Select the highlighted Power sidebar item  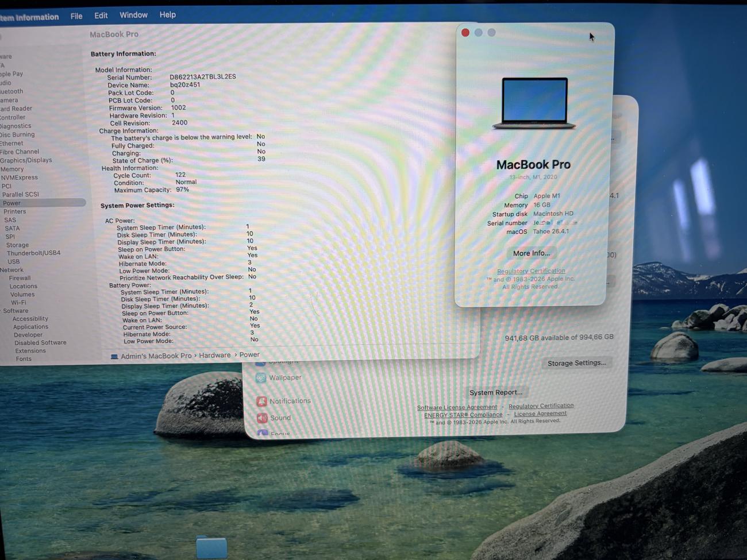[x=43, y=203]
